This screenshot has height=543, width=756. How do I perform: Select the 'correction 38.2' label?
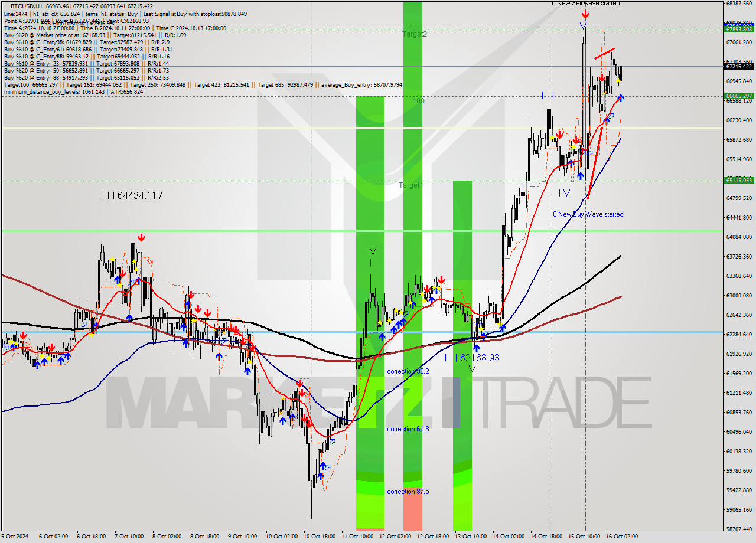[408, 371]
